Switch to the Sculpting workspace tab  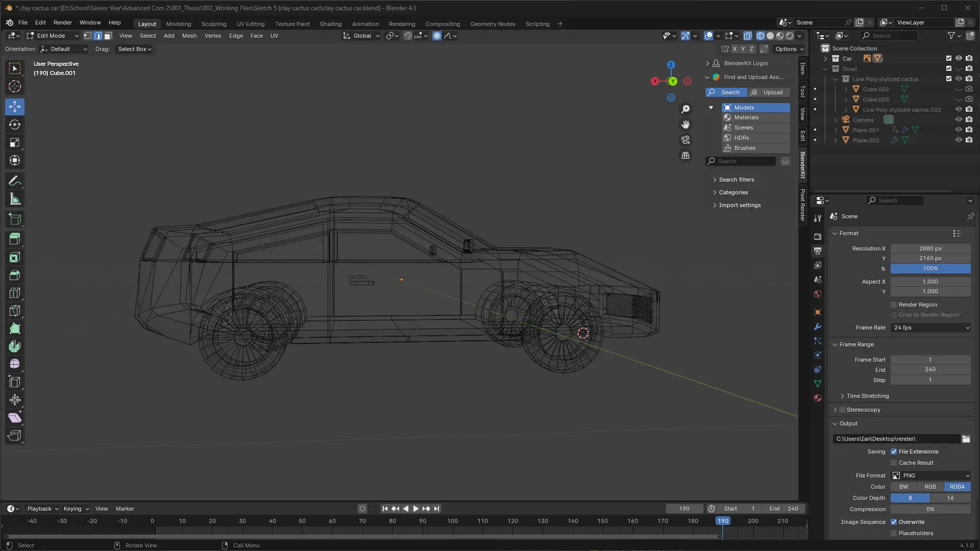coord(213,24)
